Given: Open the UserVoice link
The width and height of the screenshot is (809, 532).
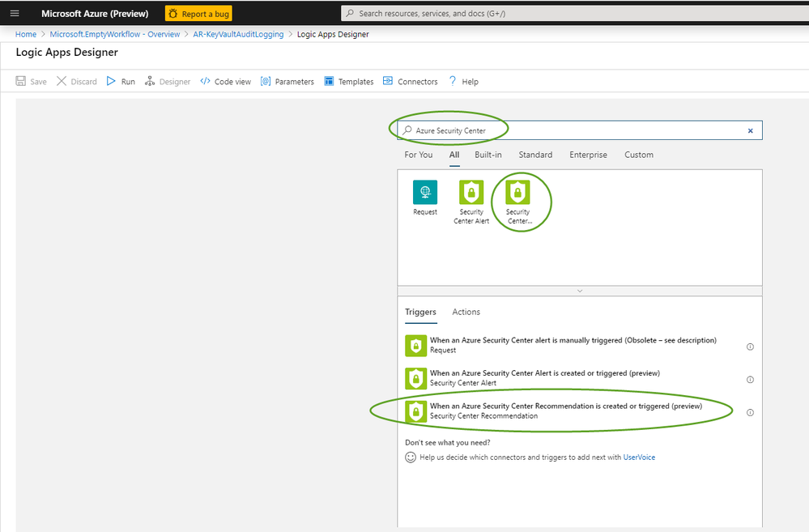Looking at the screenshot, I should pyautogui.click(x=639, y=458).
